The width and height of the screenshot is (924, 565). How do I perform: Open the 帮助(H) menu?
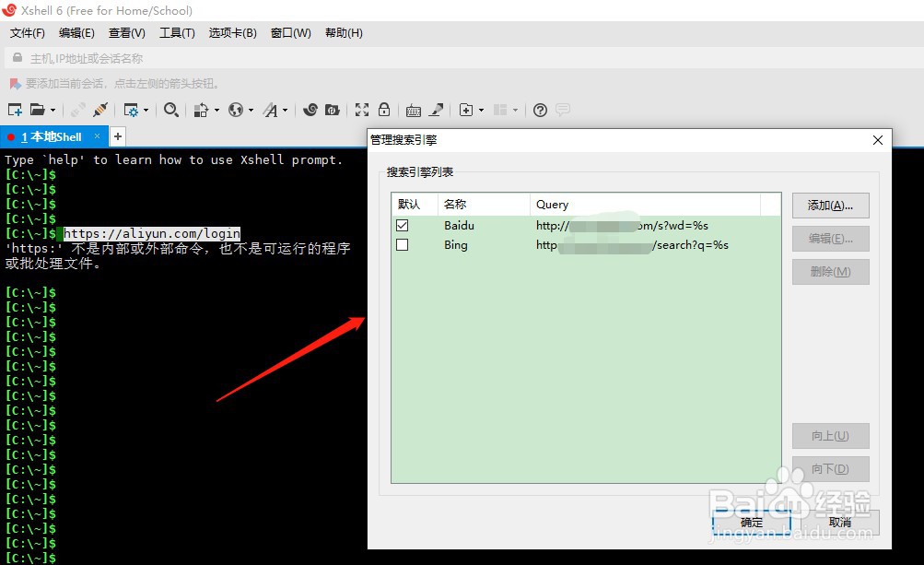pos(345,33)
